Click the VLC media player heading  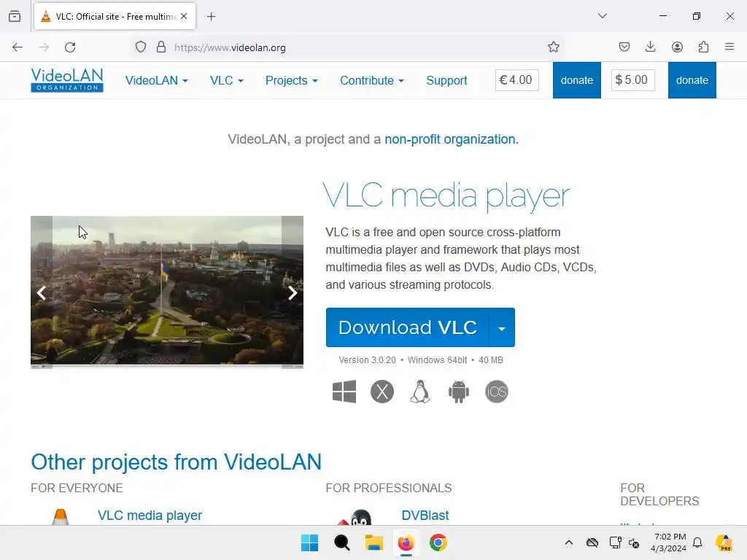coord(446,195)
